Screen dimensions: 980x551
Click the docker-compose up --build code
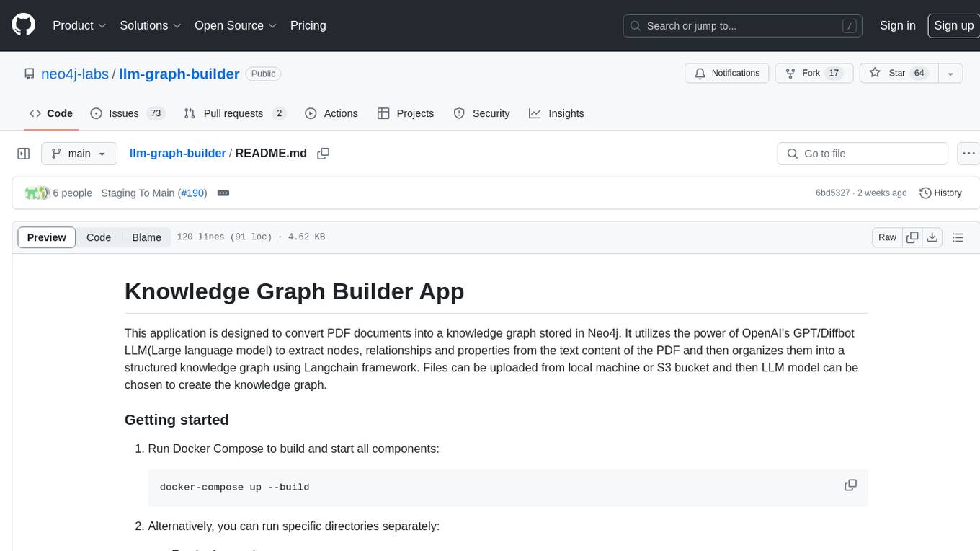234,488
